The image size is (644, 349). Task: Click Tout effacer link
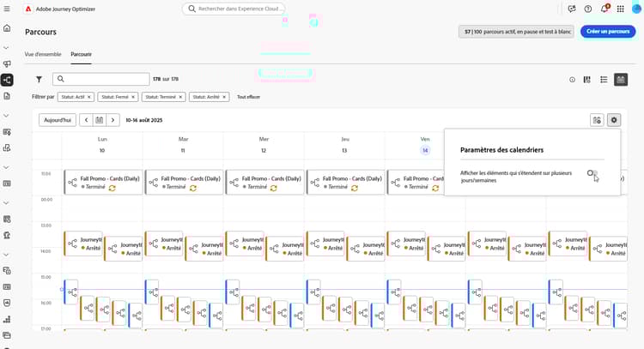point(248,97)
